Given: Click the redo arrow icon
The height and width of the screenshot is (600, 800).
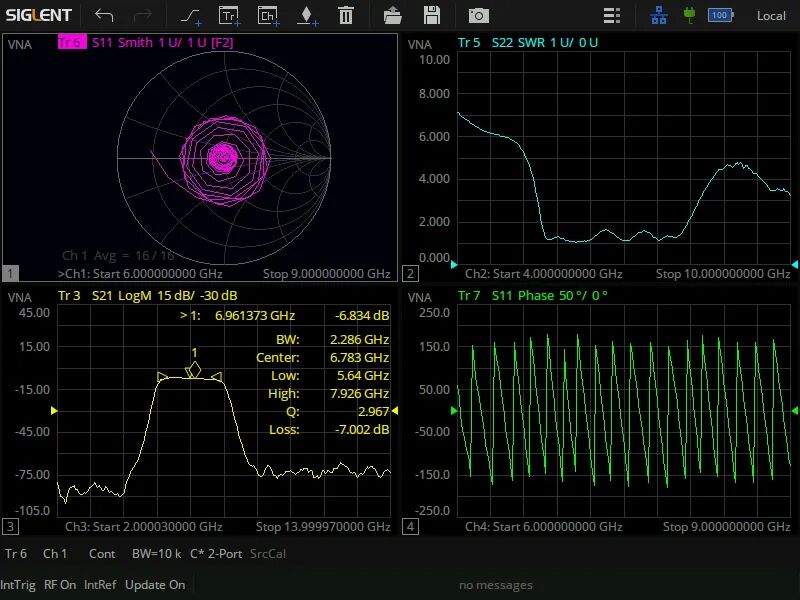Looking at the screenshot, I should pyautogui.click(x=143, y=15).
